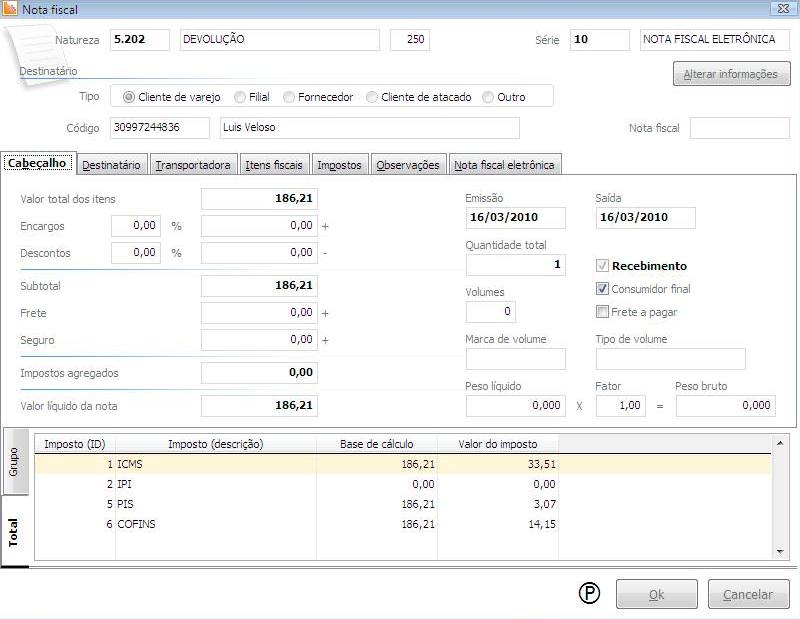The image size is (800, 619).
Task: Enable the Frete a pagar checkbox
Action: [x=602, y=311]
